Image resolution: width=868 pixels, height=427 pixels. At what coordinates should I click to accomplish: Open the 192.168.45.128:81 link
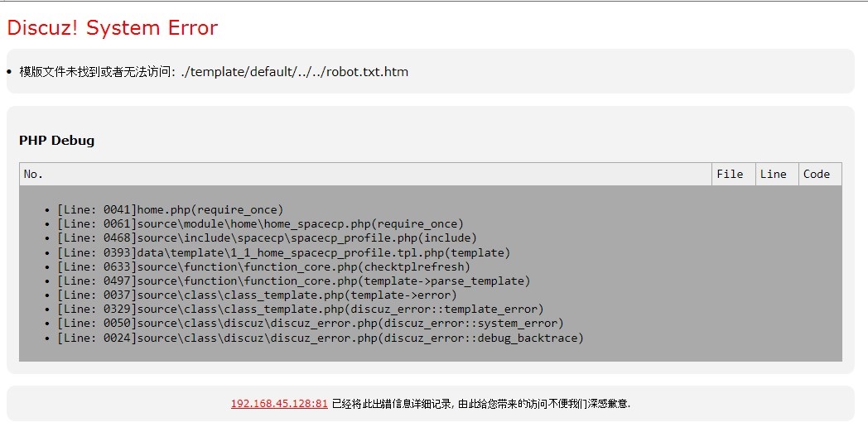pos(279,403)
